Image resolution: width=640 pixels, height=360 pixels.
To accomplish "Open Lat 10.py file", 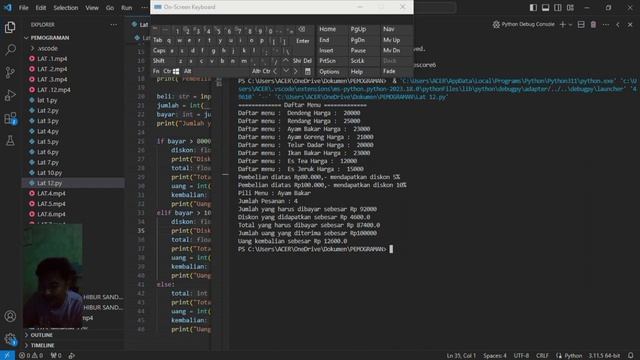I will [49, 173].
